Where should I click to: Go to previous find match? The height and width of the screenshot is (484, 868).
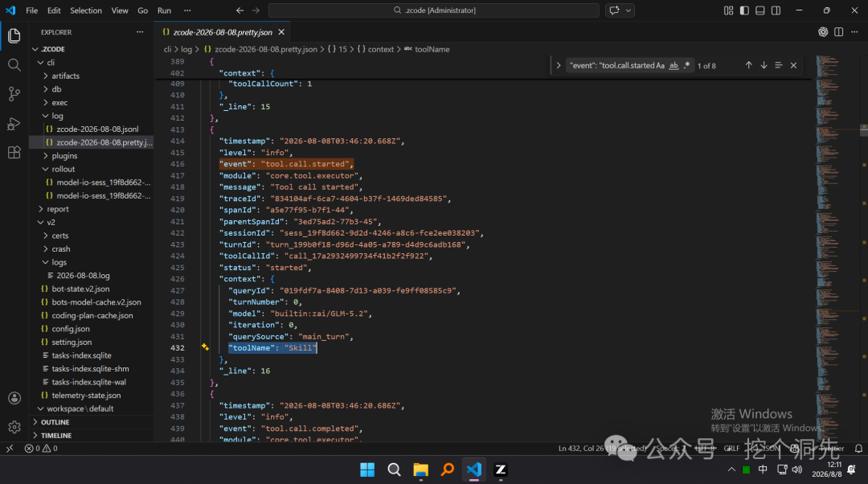point(748,65)
